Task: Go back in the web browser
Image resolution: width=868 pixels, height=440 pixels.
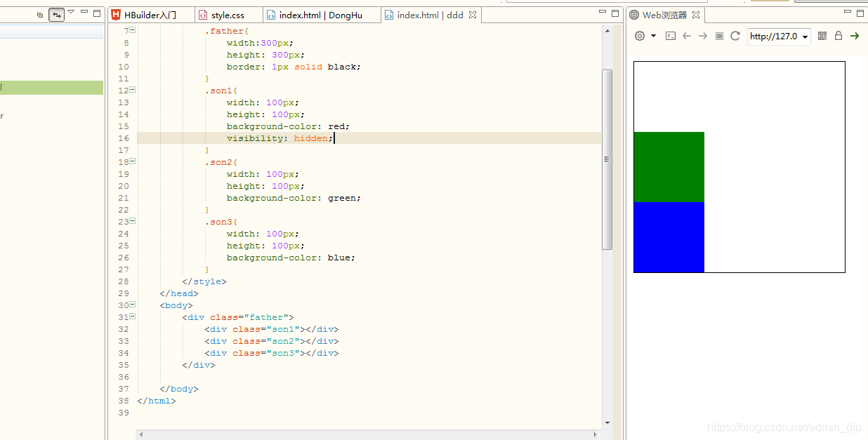Action: (x=687, y=36)
